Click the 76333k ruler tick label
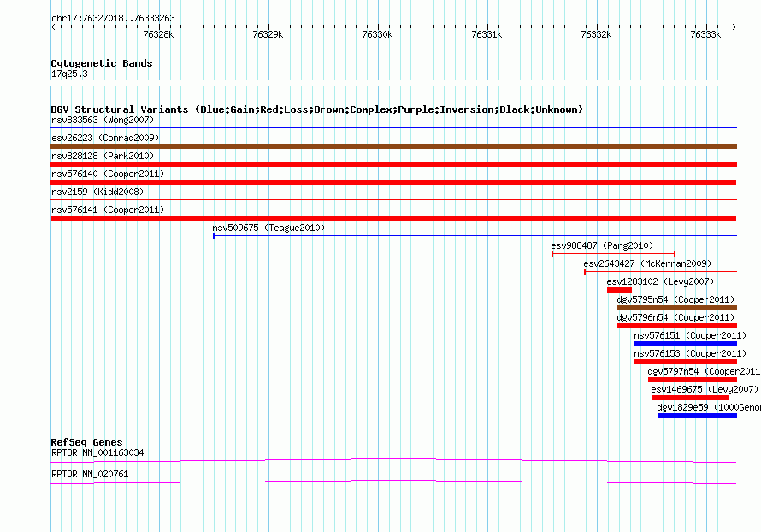Image resolution: width=761 pixels, height=532 pixels. coord(705,34)
